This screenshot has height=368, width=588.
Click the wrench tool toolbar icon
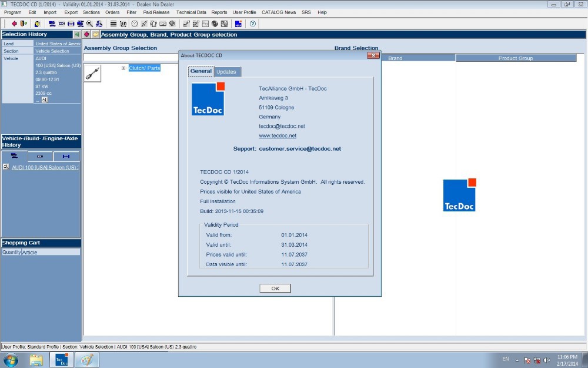pyautogui.click(x=144, y=24)
